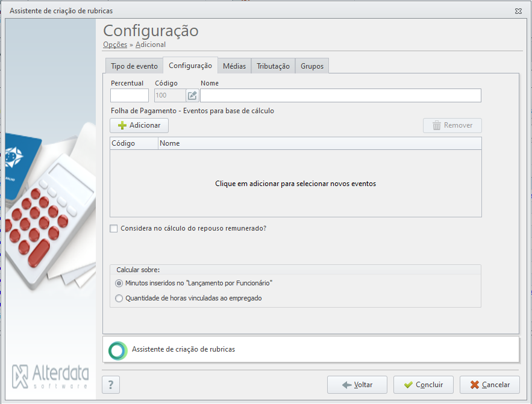Finish with the Concluir button
Screen dimensions: 532x404
(424, 385)
